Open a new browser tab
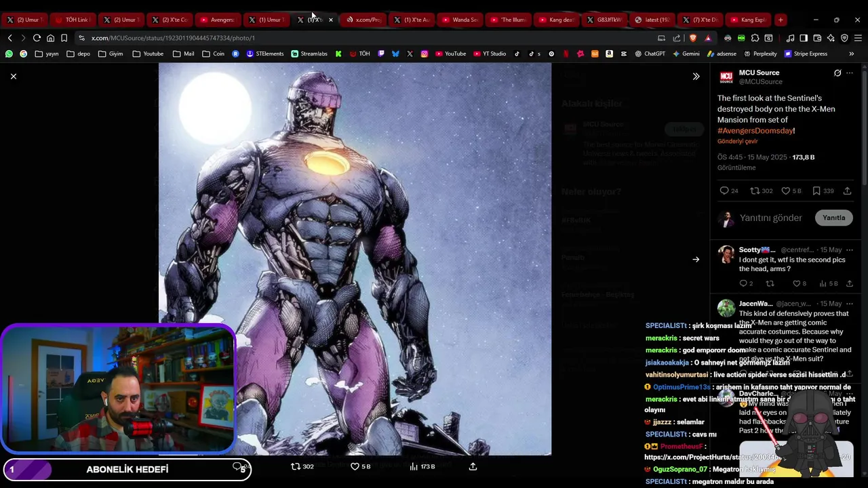The height and width of the screenshot is (488, 868). click(781, 20)
